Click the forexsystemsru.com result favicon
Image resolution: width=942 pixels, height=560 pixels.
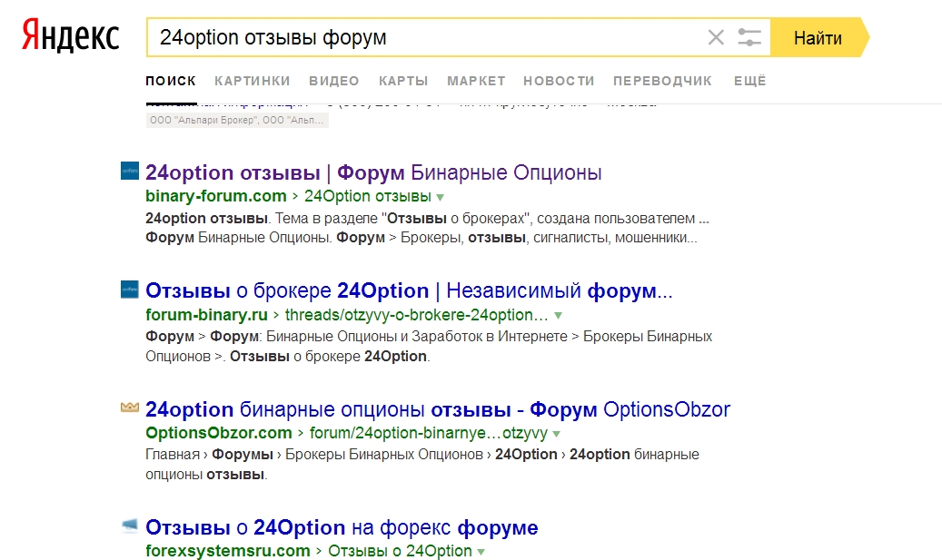[130, 526]
